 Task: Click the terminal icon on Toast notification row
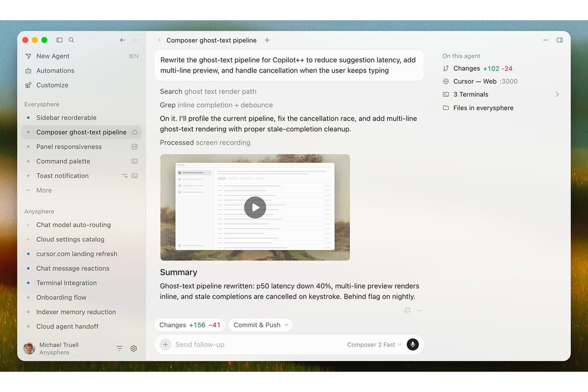click(x=135, y=176)
